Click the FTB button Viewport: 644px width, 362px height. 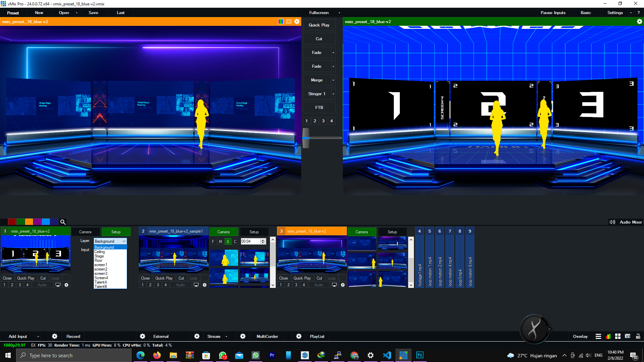(x=319, y=108)
